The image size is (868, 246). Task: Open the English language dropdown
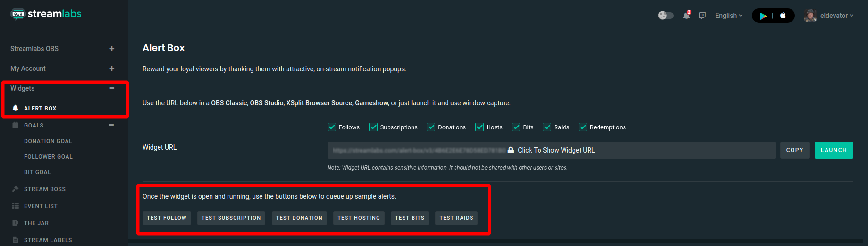click(729, 16)
